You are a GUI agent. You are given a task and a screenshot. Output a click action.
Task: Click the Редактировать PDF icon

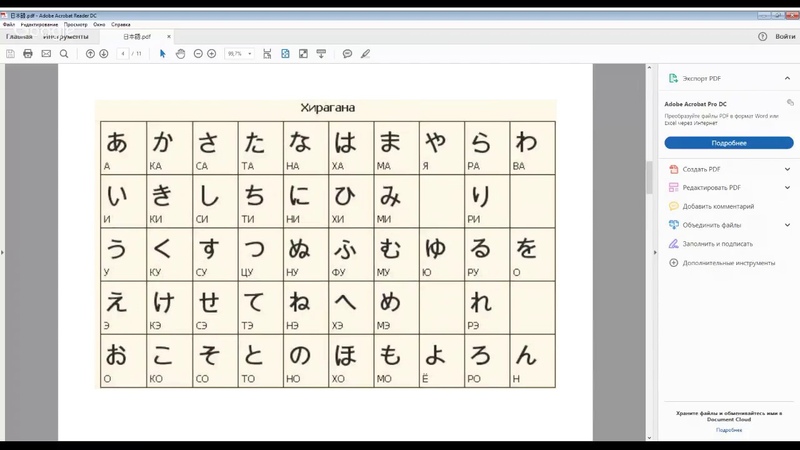673,187
